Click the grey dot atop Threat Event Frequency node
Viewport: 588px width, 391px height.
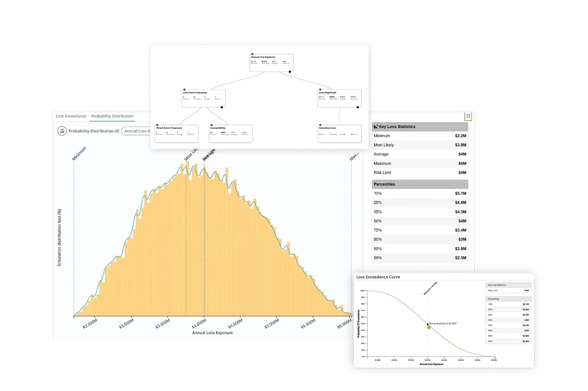coord(157,125)
